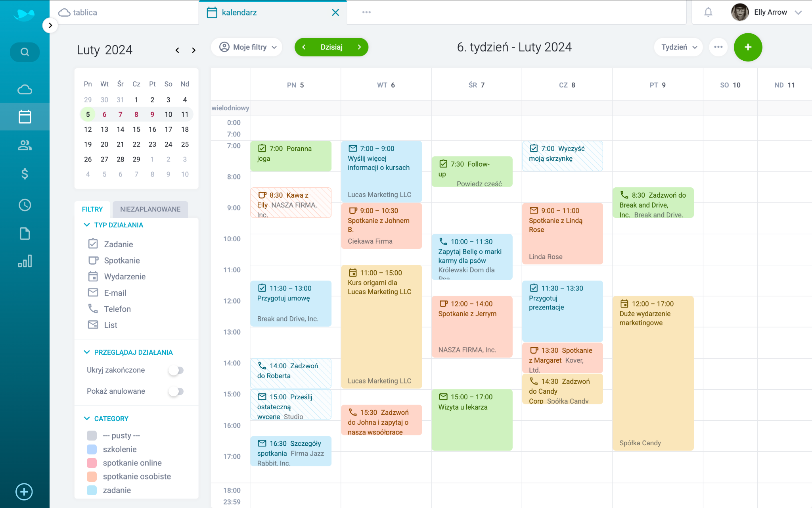Viewport: 812px width, 508px height.
Task: Go to next month in mini calendar
Action: (x=193, y=50)
